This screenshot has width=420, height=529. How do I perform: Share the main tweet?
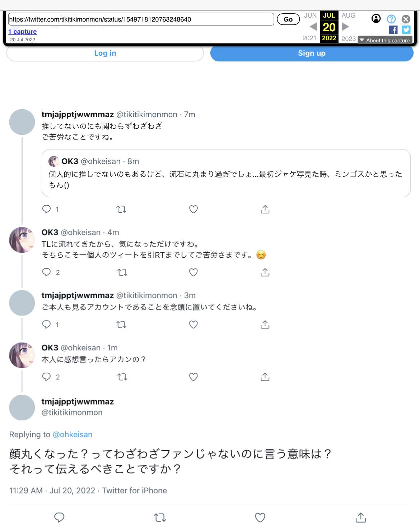(361, 517)
